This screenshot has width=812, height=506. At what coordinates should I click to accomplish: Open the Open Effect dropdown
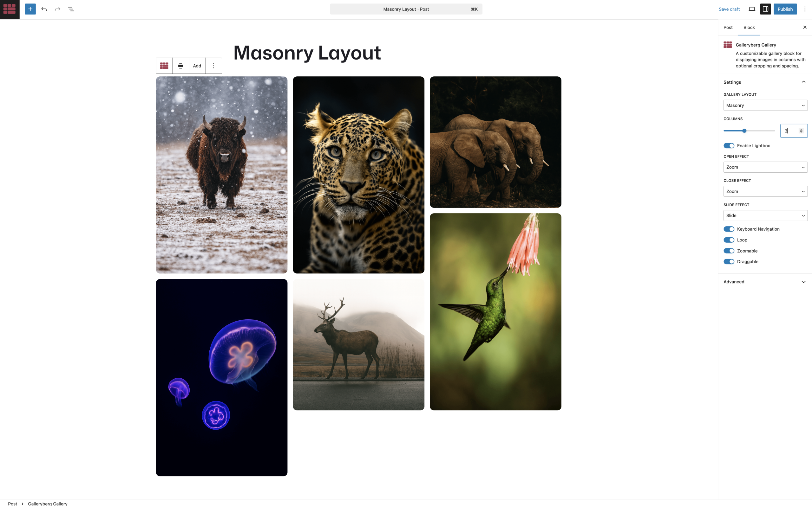(765, 167)
